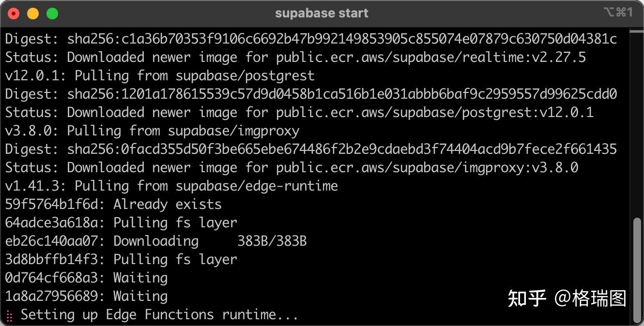Viewport: 644px width, 326px height.
Task: Click 'Waiting' status beside layer 0d764cf668a3
Action: 140,278
